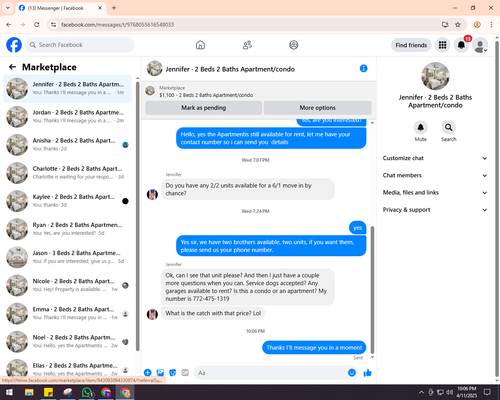Click the browser address bar URL
The image size is (500, 400).
117,25
